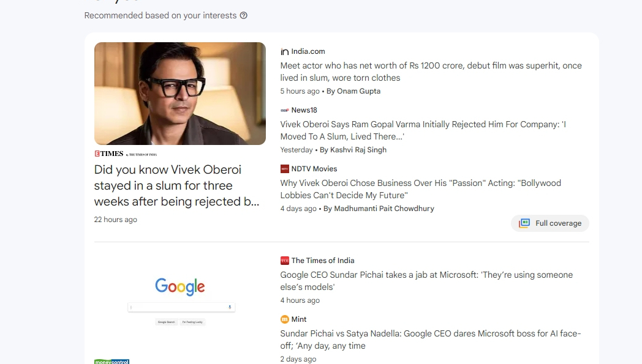The width and height of the screenshot is (642, 364).
Task: Click the Moneycontrol logo at bottom
Action: coord(111,362)
